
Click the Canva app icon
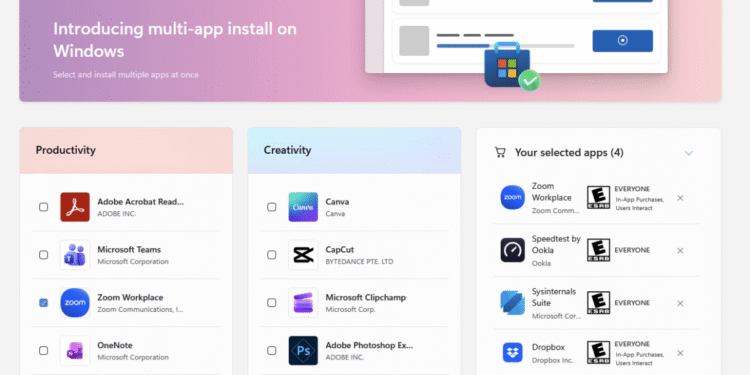click(303, 207)
